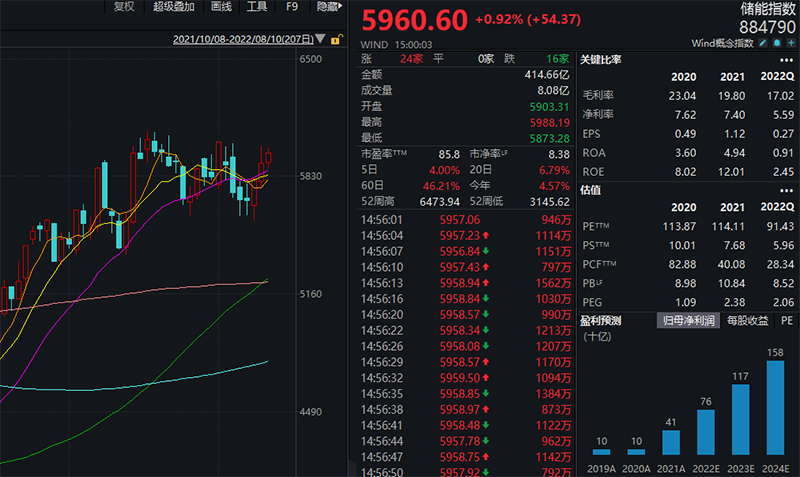Select the PE forecast tab
Screen dimensions: 800x477
pos(787,320)
